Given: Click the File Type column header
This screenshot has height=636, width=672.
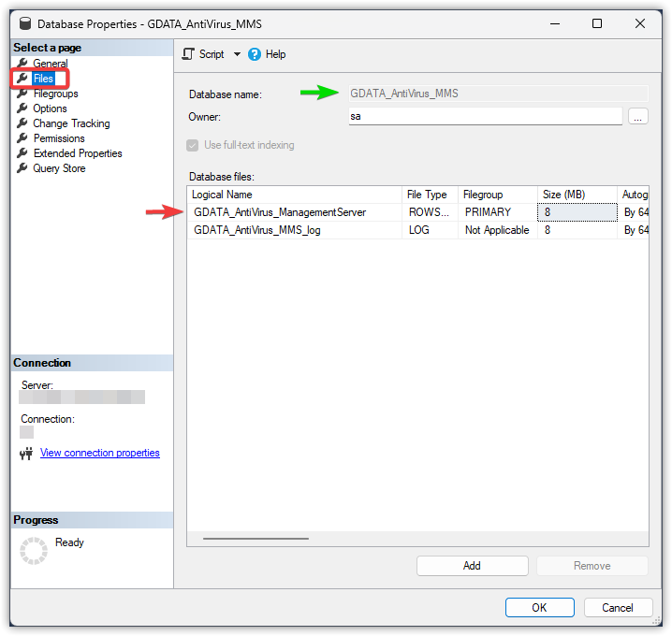Looking at the screenshot, I should [x=430, y=195].
